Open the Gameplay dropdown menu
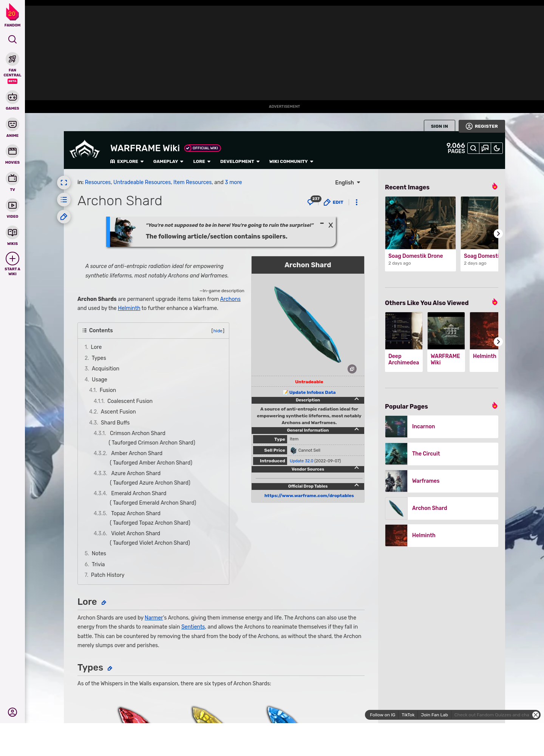The height and width of the screenshot is (756, 544). tap(168, 161)
